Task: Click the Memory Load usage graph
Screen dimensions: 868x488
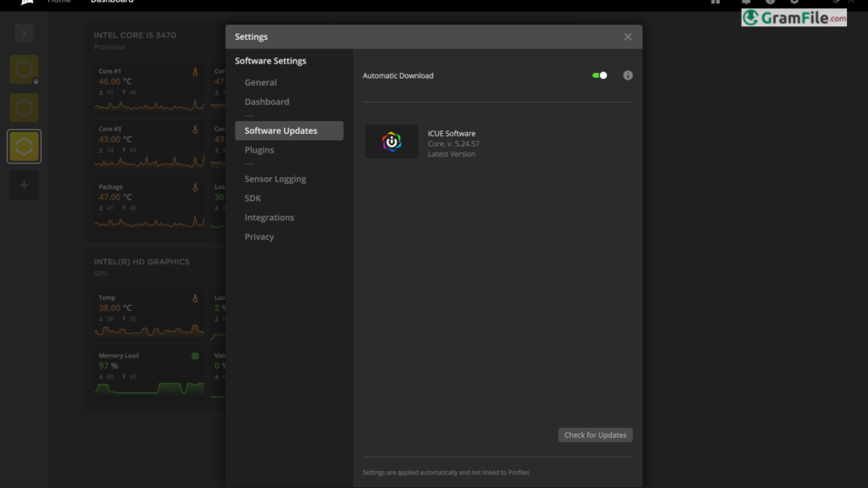Action: [x=149, y=388]
